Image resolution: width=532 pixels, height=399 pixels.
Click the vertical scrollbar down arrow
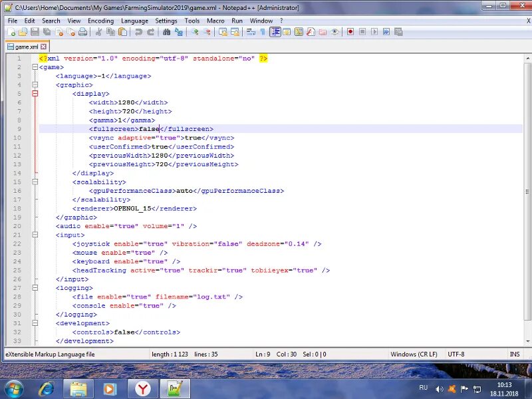click(527, 341)
